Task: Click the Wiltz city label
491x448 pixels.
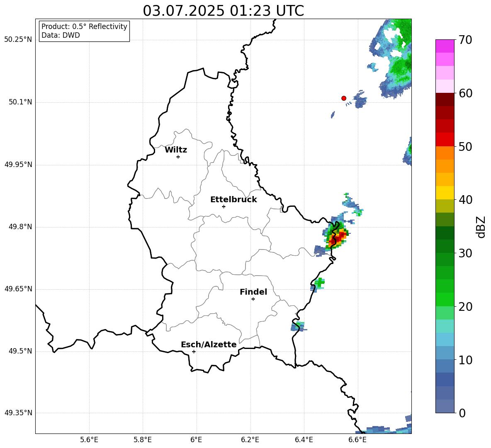Action: click(176, 150)
